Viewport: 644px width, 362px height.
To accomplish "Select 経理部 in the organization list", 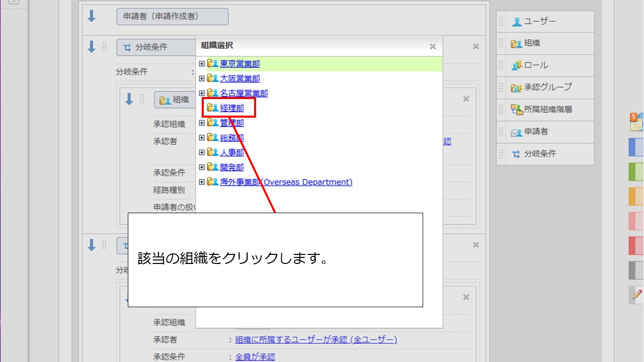I will tap(232, 108).
